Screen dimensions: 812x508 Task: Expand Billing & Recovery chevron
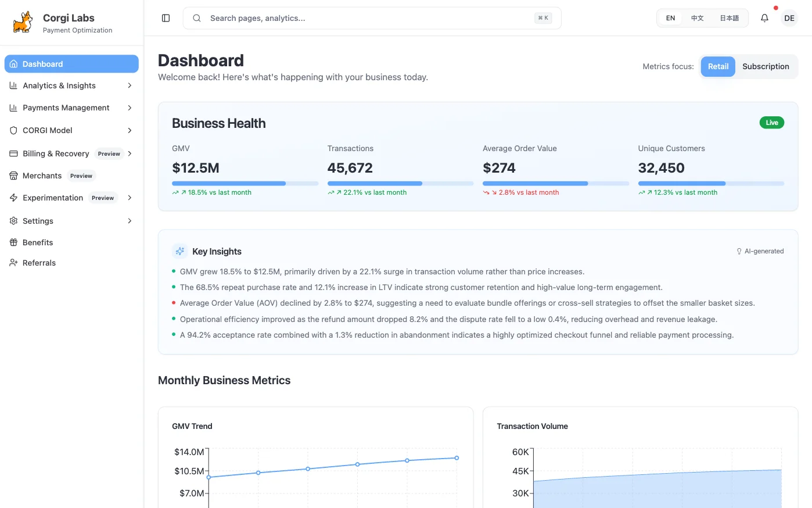(x=130, y=153)
